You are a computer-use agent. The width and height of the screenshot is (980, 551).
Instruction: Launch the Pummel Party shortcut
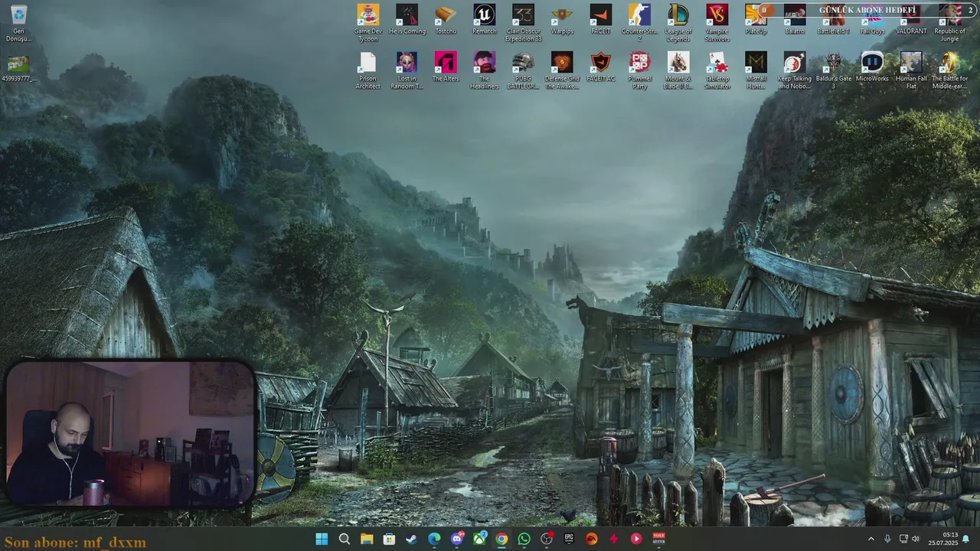tap(639, 70)
